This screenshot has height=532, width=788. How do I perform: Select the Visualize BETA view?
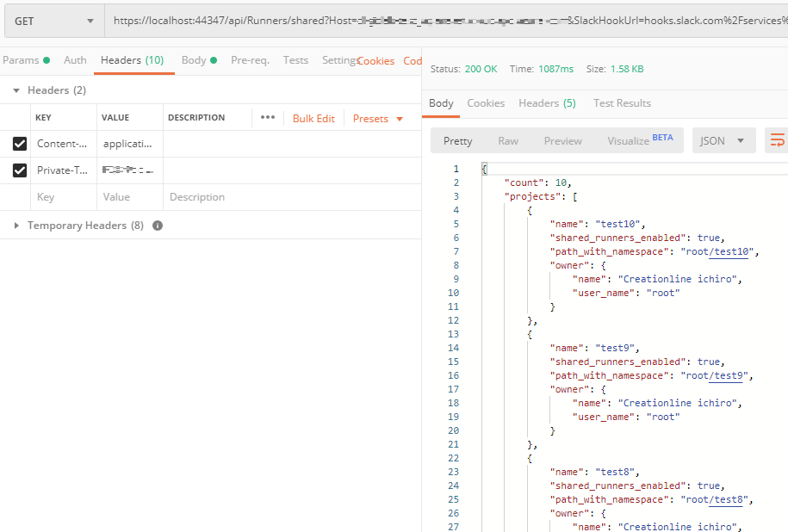coord(640,140)
